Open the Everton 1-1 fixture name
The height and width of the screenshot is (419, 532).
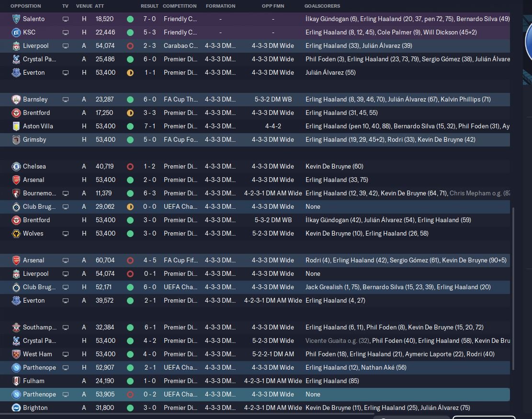(34, 73)
